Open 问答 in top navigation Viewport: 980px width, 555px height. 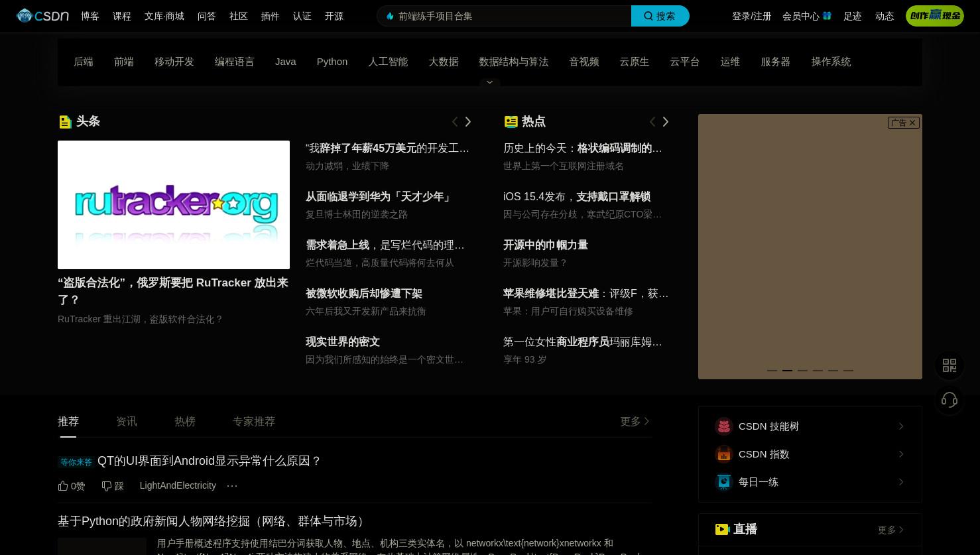pyautogui.click(x=207, y=16)
